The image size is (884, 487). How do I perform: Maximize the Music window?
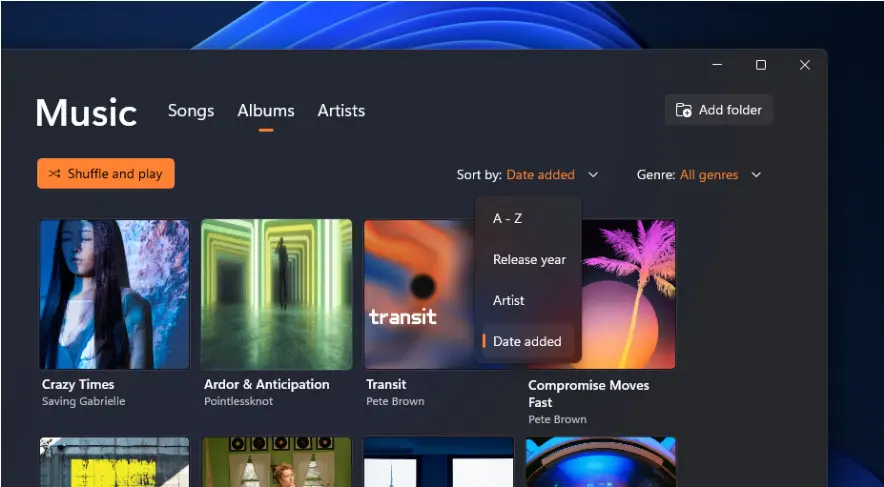pos(761,65)
